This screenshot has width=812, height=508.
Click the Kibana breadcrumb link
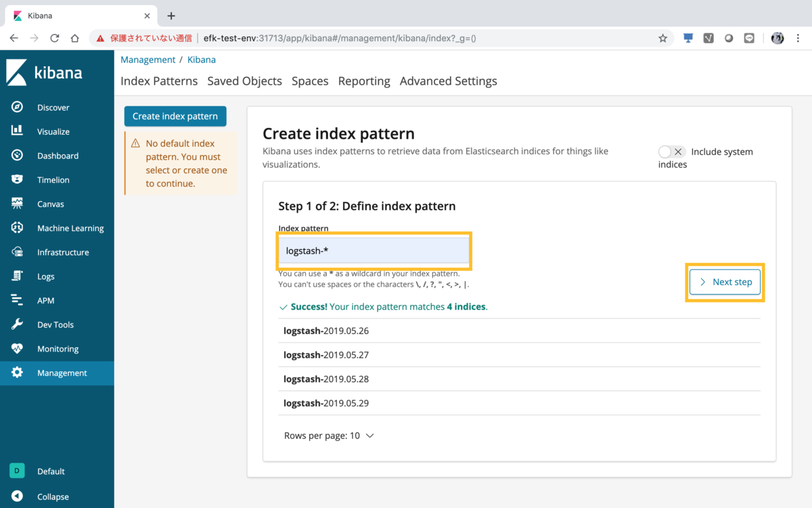click(x=202, y=60)
